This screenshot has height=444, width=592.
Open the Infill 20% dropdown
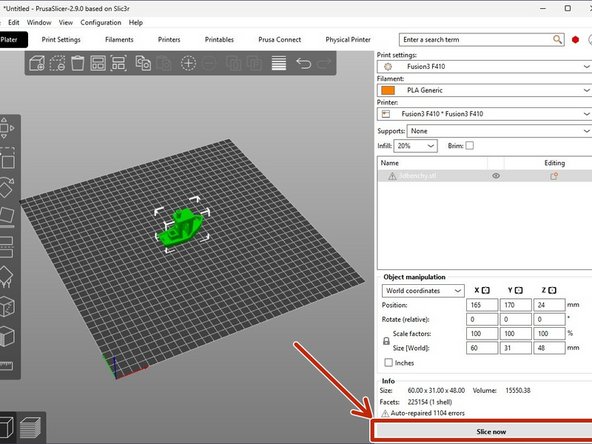pos(415,146)
